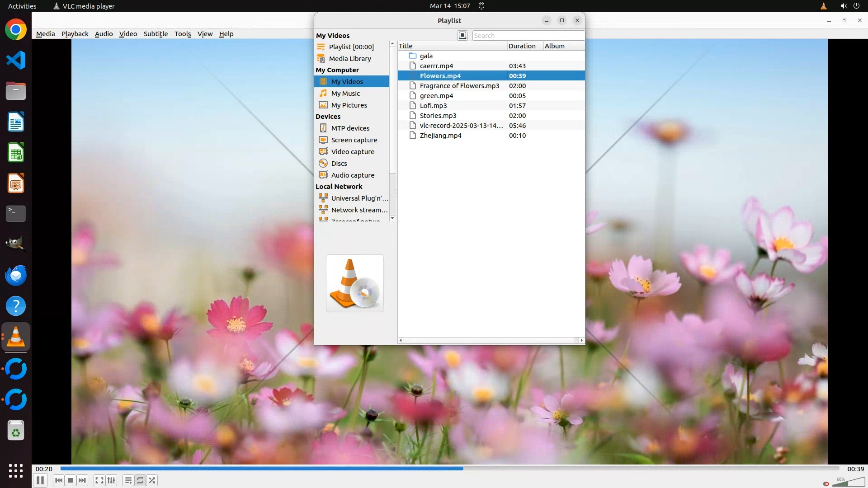Viewport: 868px width, 488px height.
Task: Open Screen capture device entry
Action: tap(354, 140)
